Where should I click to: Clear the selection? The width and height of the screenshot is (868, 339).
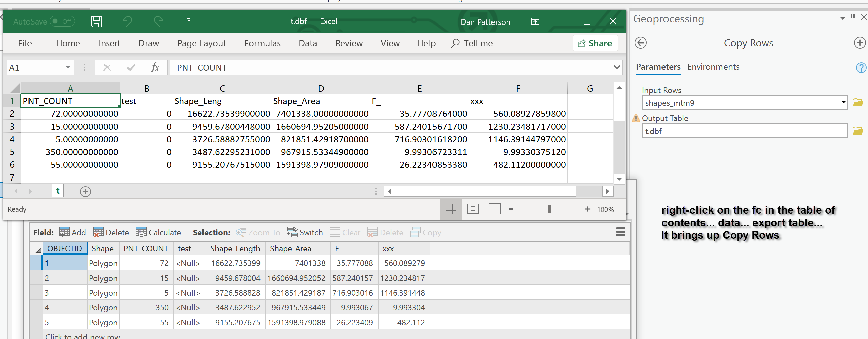[x=345, y=232]
